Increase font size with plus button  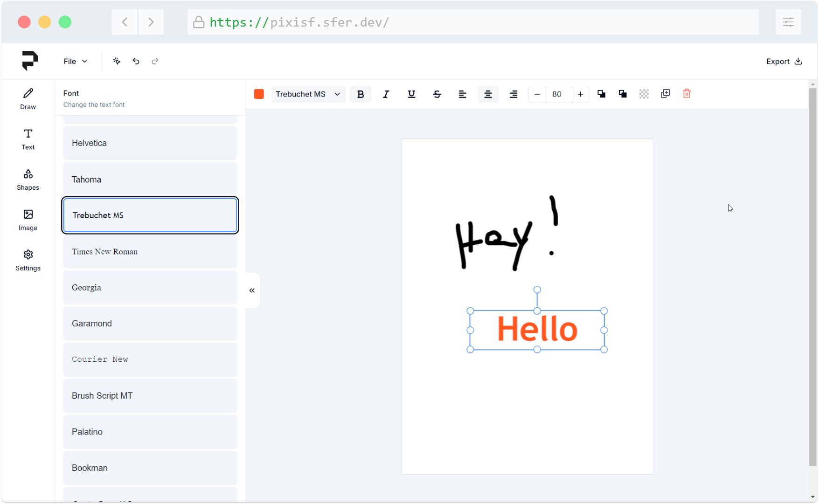click(580, 94)
